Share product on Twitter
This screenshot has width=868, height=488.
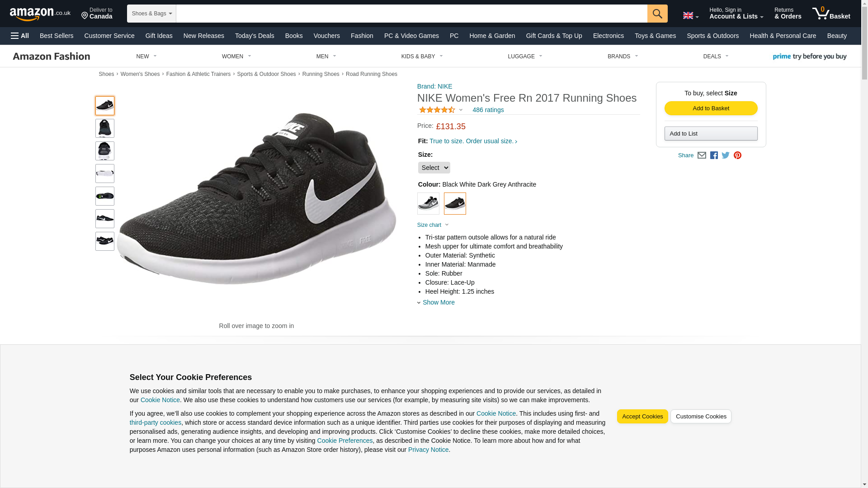726,155
